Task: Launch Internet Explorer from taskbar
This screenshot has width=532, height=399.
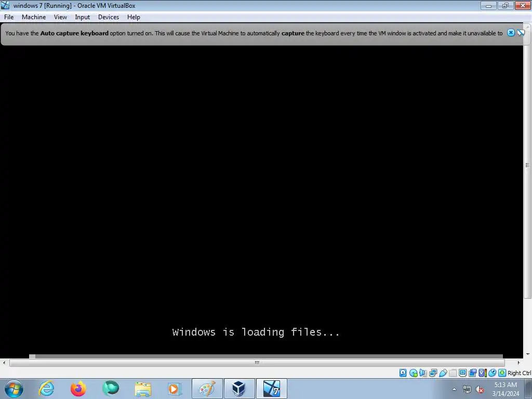Action: [46, 389]
